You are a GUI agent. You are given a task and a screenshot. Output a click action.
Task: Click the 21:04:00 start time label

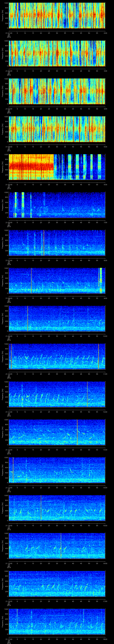[x=9, y=147]
